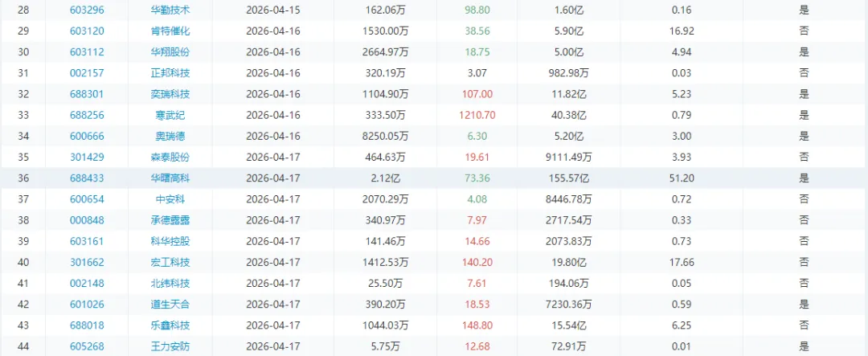Click stock name 奕瑞科技
Screen dimensions: 868x356
[170, 94]
